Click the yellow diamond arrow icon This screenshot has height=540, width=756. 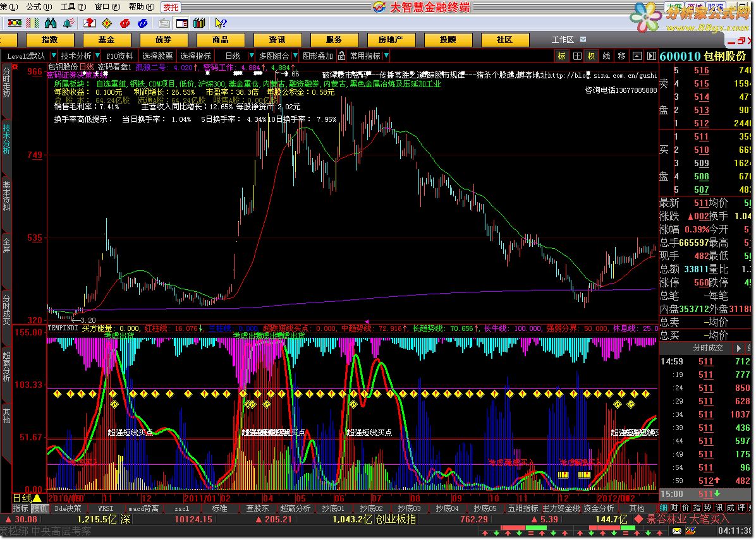point(107,23)
